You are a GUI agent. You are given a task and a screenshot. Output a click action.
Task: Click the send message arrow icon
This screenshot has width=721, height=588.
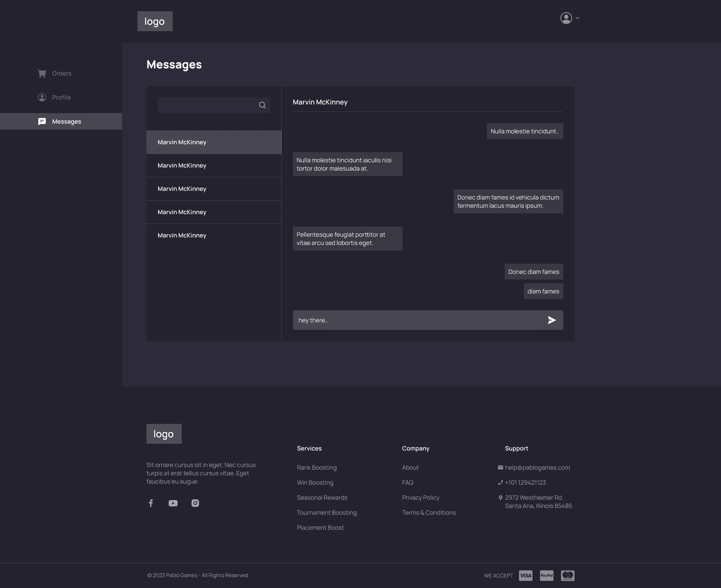(552, 320)
